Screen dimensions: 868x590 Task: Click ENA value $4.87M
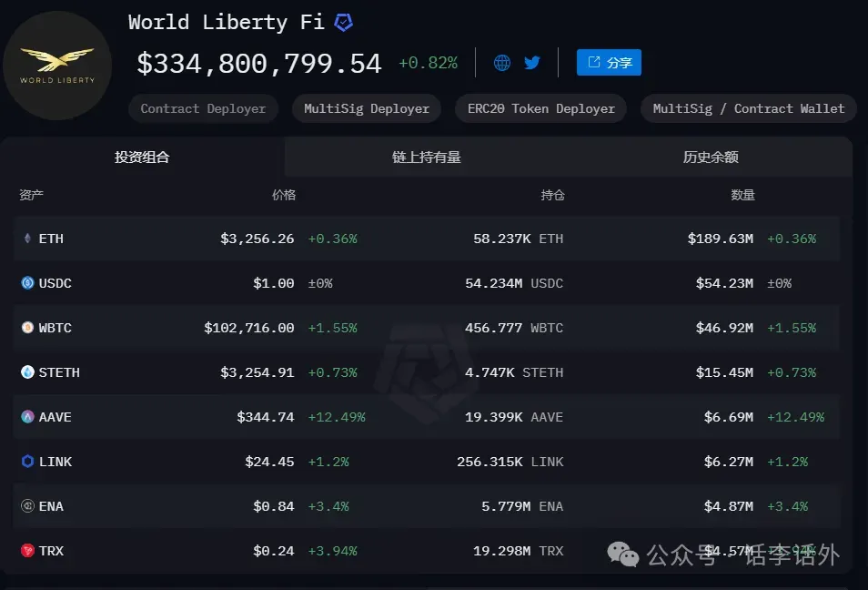click(x=729, y=506)
